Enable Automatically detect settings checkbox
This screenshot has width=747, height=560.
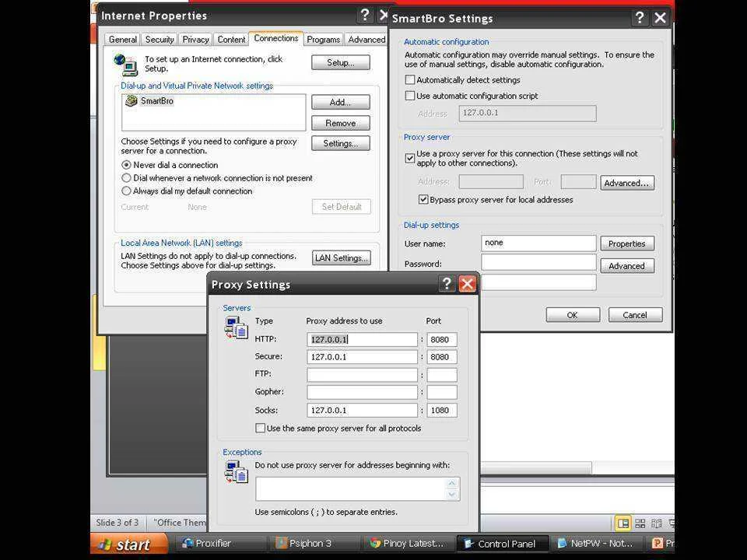point(410,80)
